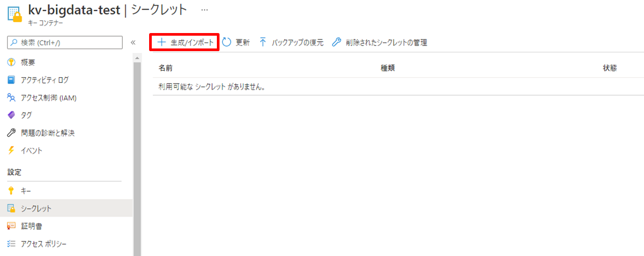Click the ellipsis more options in title
The height and width of the screenshot is (256, 644).
point(205,10)
